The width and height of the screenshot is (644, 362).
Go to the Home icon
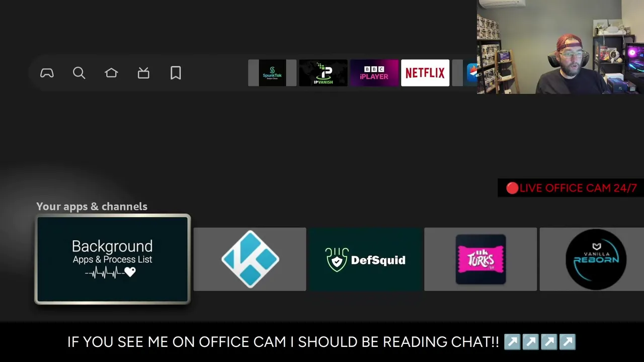111,73
